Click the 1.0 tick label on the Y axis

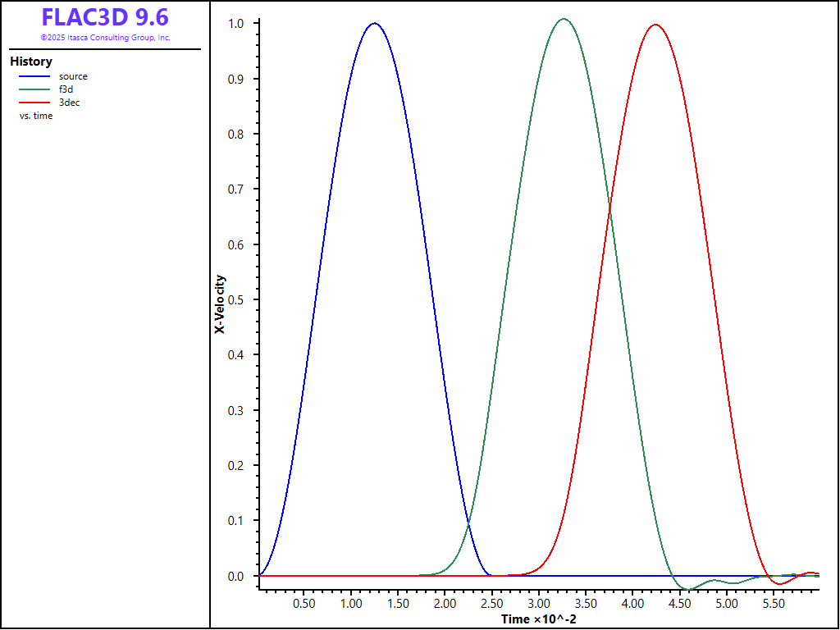[x=236, y=24]
